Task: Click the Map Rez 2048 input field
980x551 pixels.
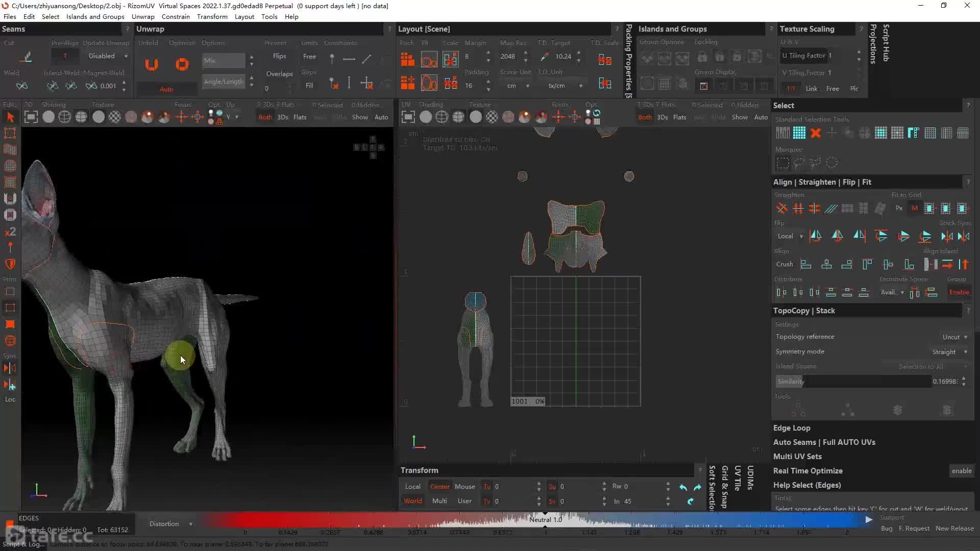Action: pyautogui.click(x=509, y=57)
